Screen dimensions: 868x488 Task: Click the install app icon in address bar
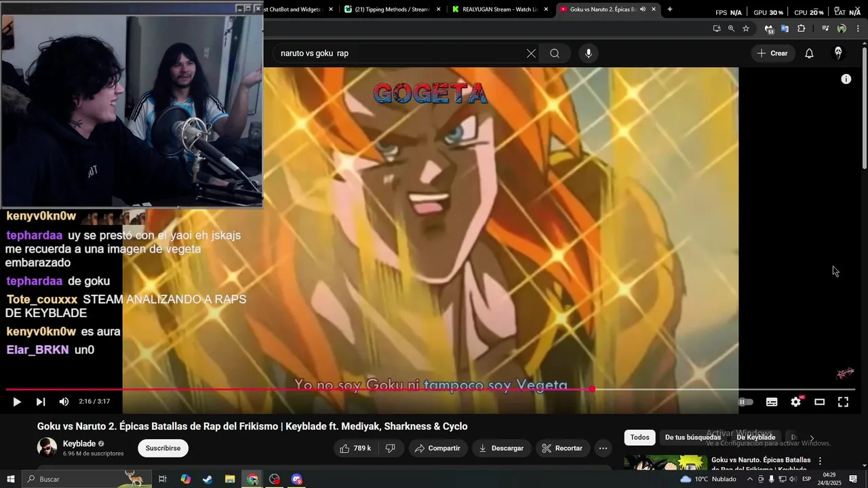click(x=717, y=28)
